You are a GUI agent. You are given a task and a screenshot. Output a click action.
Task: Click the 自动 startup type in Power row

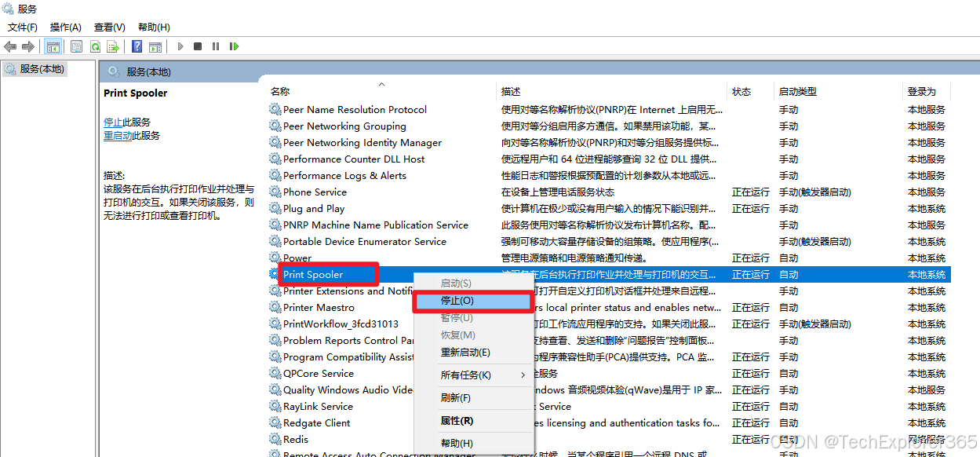point(789,258)
